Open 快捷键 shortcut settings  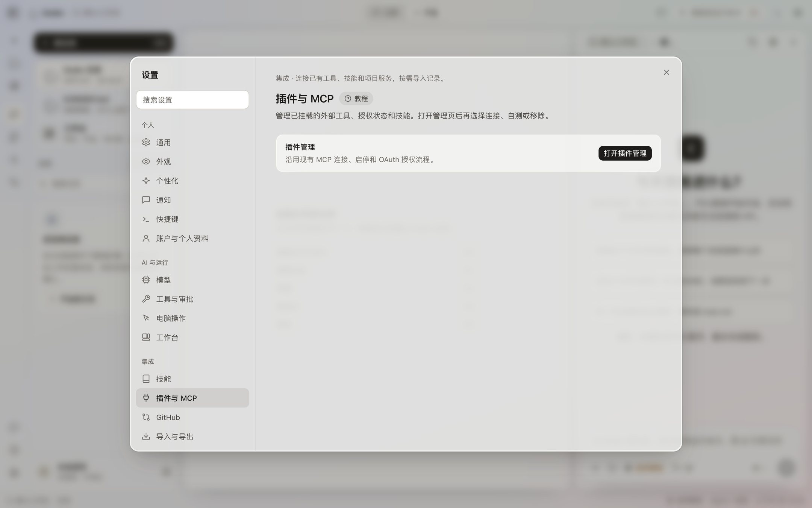coord(192,219)
